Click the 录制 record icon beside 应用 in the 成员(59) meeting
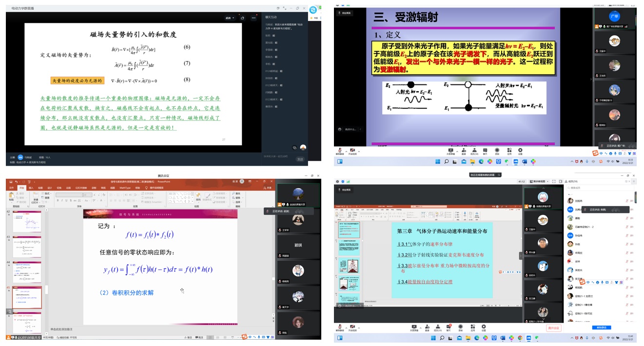Image resolution: width=644 pixels, height=346 pixels. 460,326
